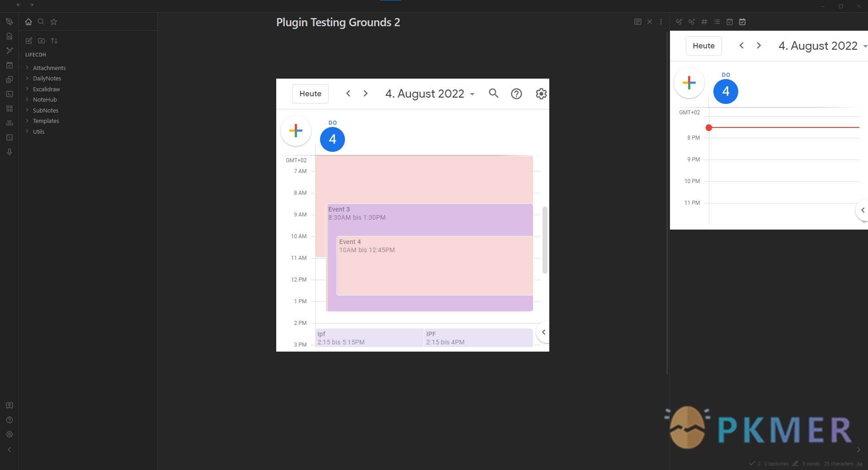
Task: Toggle reading view for the note
Action: (637, 22)
